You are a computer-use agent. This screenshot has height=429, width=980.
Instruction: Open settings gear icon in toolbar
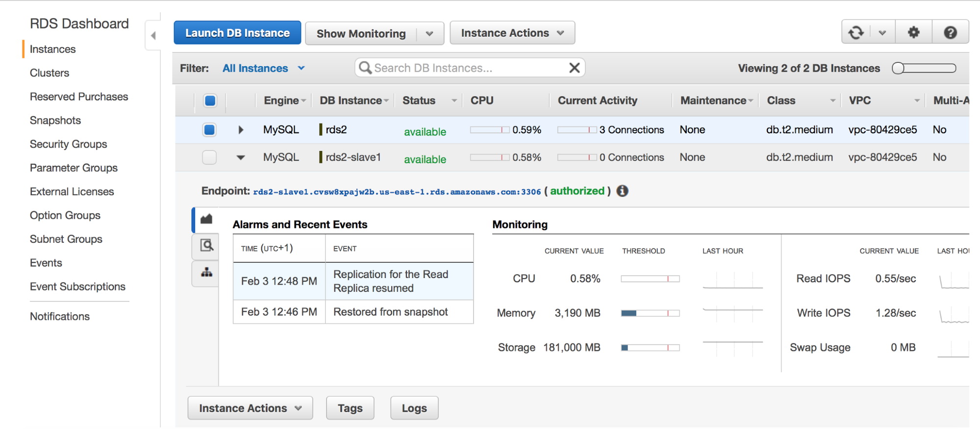913,32
